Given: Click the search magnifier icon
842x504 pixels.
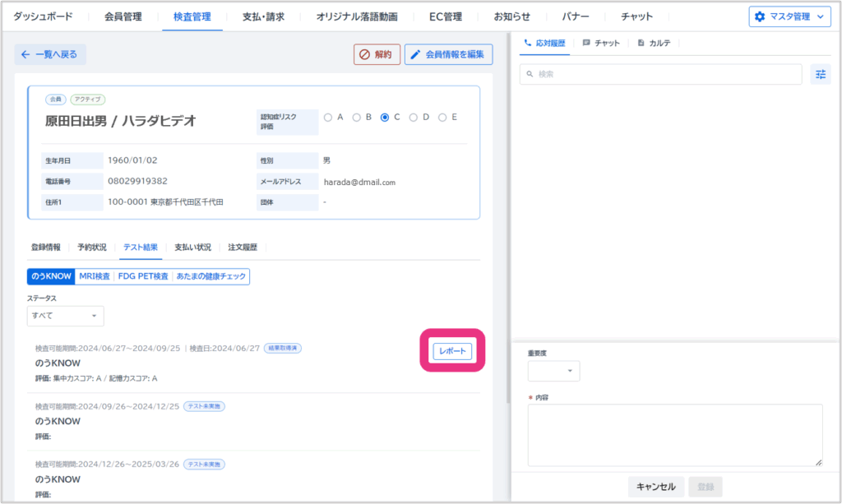Looking at the screenshot, I should pyautogui.click(x=530, y=74).
